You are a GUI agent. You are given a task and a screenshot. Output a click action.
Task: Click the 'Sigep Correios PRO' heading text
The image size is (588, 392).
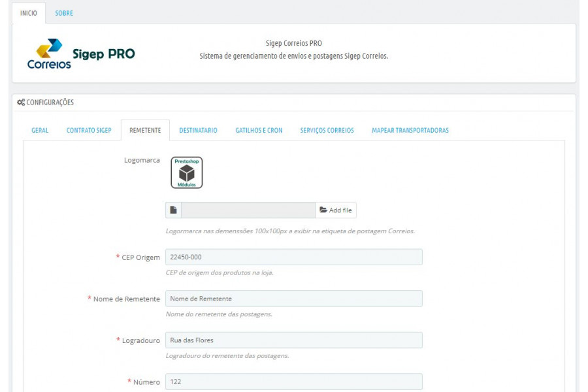pos(294,43)
